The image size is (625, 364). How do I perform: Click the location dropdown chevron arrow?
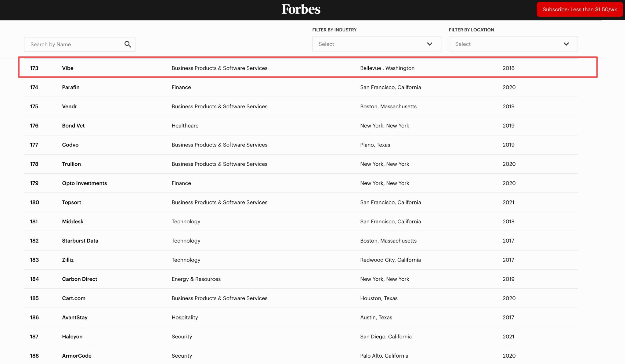coord(566,44)
